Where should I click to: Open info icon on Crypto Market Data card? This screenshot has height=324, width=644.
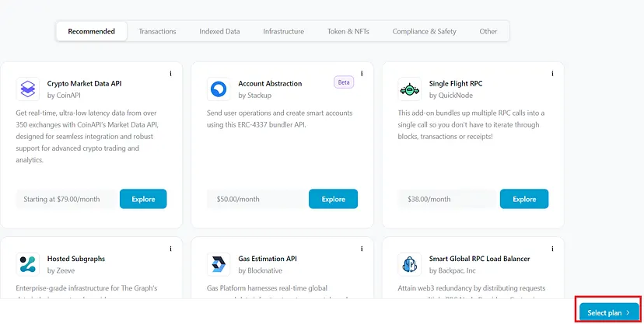pyautogui.click(x=170, y=74)
